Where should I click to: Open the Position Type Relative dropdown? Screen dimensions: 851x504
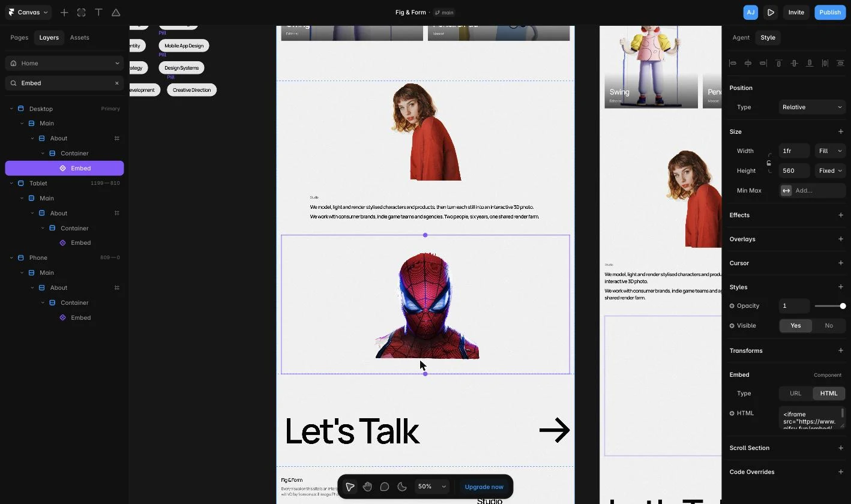[x=812, y=107]
